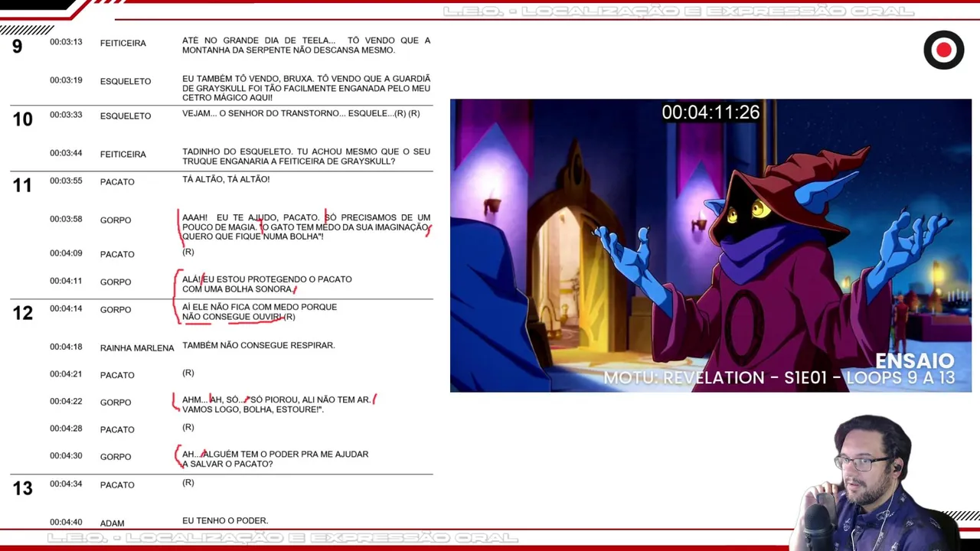Click the 00:04:22 timecode
The image size is (980, 551).
point(66,402)
